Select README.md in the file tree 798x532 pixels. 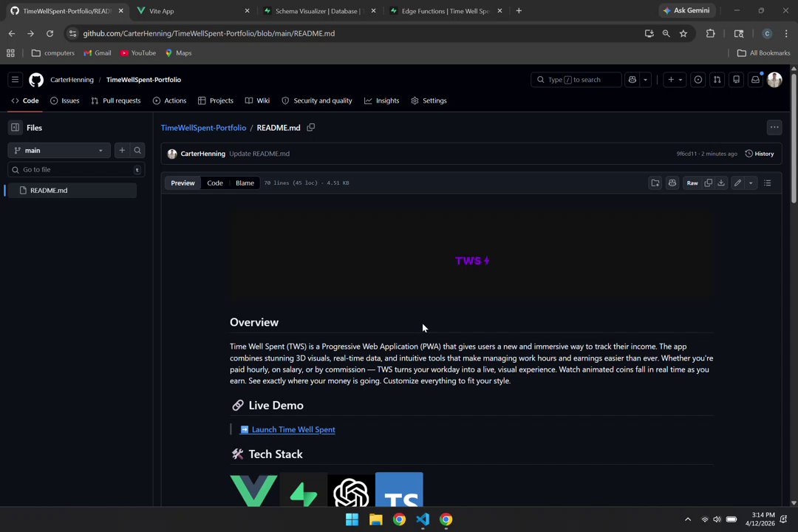click(72, 191)
